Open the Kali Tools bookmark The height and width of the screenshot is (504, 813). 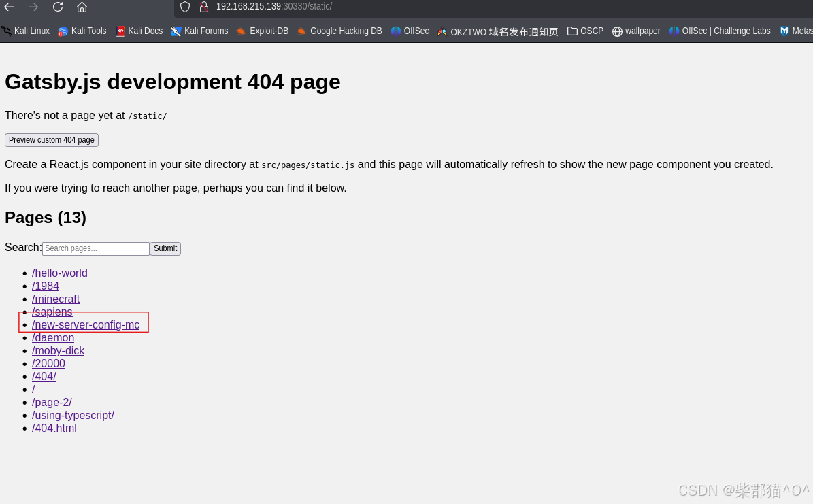(82, 31)
